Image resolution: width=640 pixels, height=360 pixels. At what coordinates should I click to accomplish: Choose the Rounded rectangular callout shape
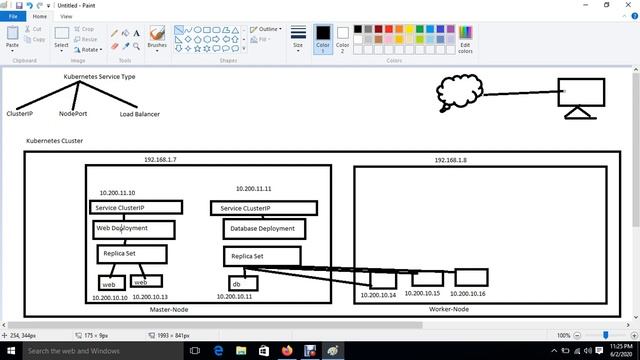coord(216,49)
